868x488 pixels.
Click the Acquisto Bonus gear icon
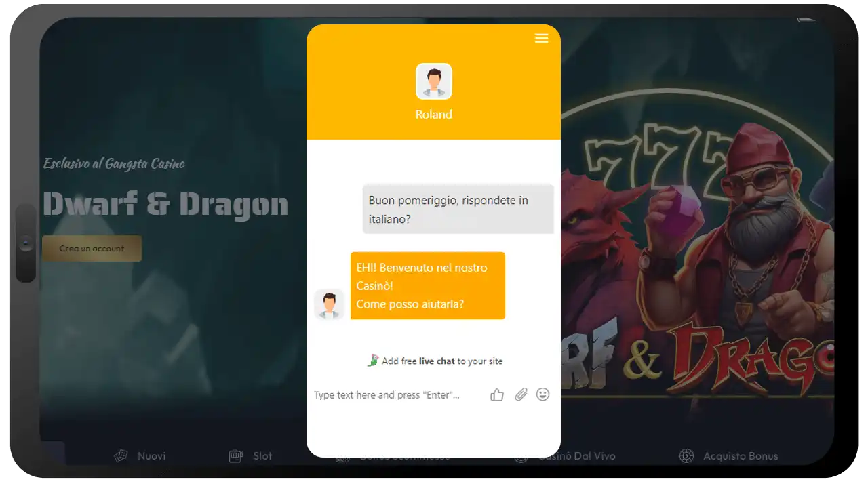coord(686,456)
